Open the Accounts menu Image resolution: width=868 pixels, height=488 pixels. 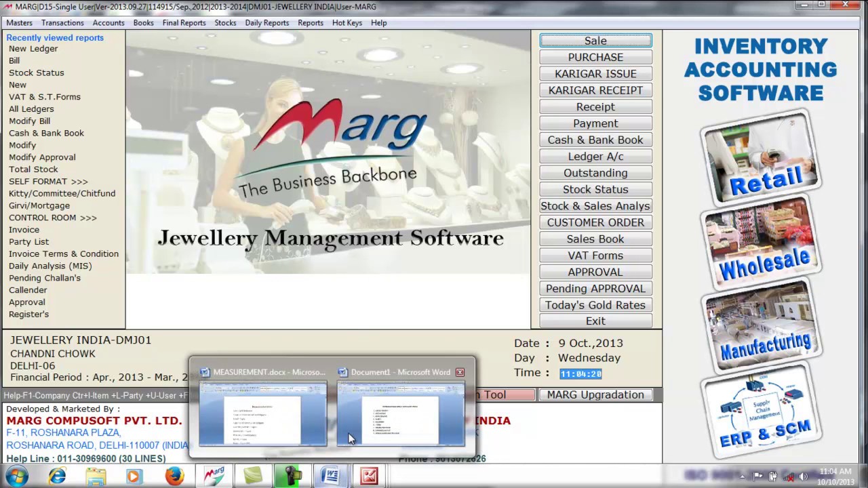(108, 23)
